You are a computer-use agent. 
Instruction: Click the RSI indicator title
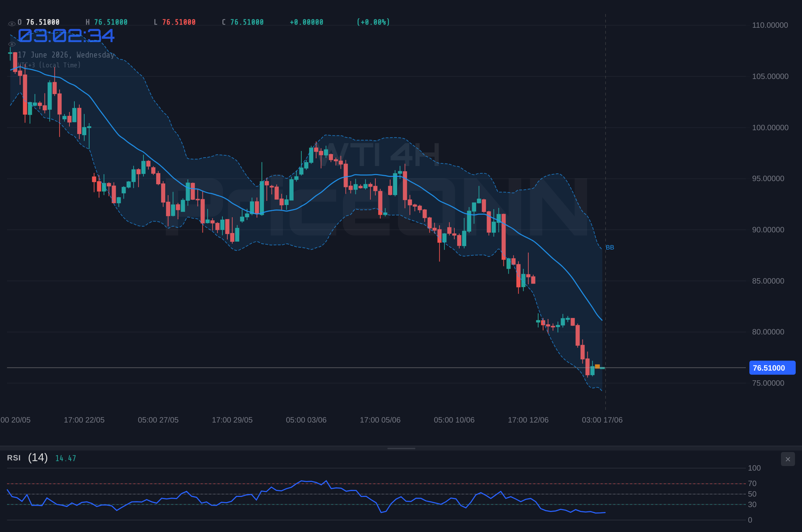[x=14, y=458]
